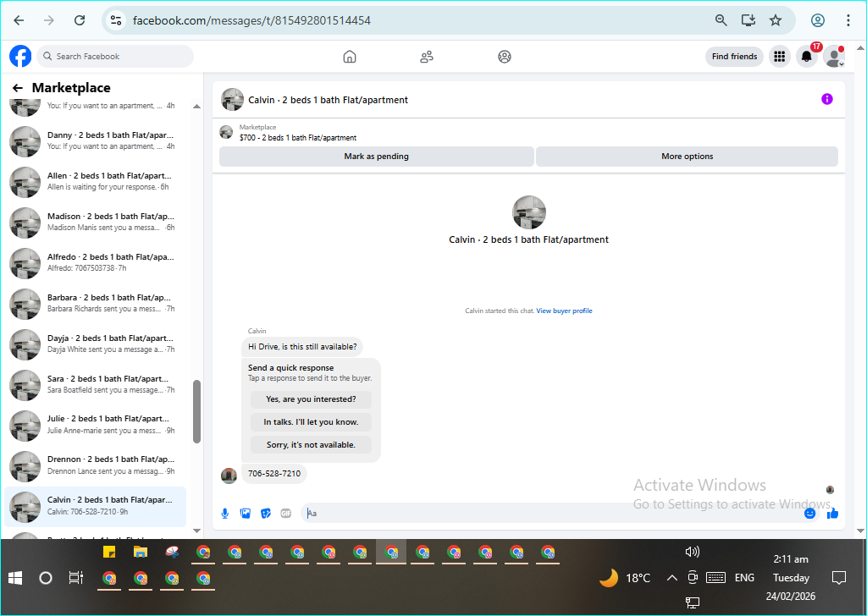Open the GIF picker icon
This screenshot has width=867, height=616.
(286, 514)
